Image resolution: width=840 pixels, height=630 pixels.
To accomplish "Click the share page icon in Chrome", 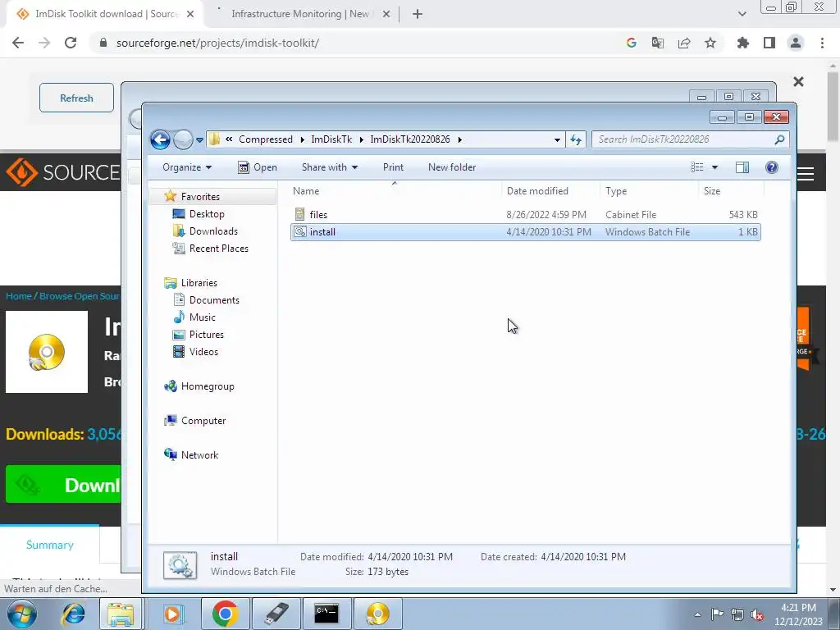I will point(684,43).
